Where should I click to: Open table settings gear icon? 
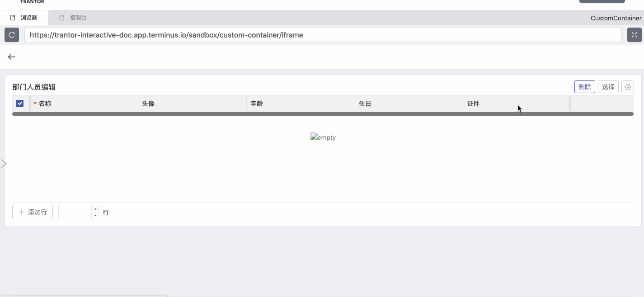tap(627, 87)
